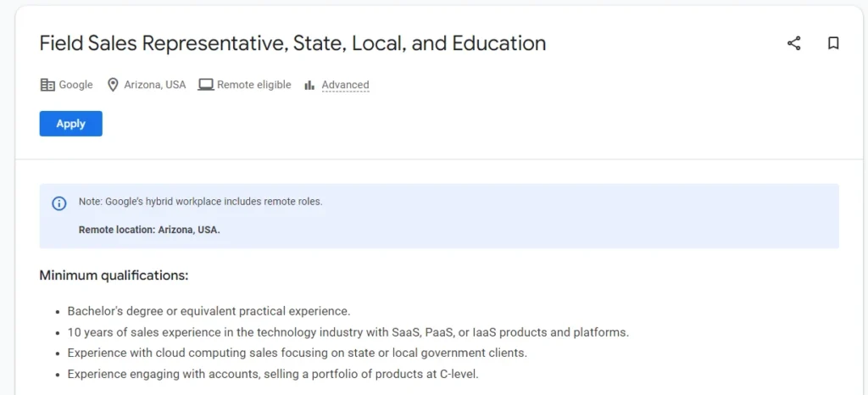
Task: Click the info icon in the note banner
Action: [x=59, y=203]
